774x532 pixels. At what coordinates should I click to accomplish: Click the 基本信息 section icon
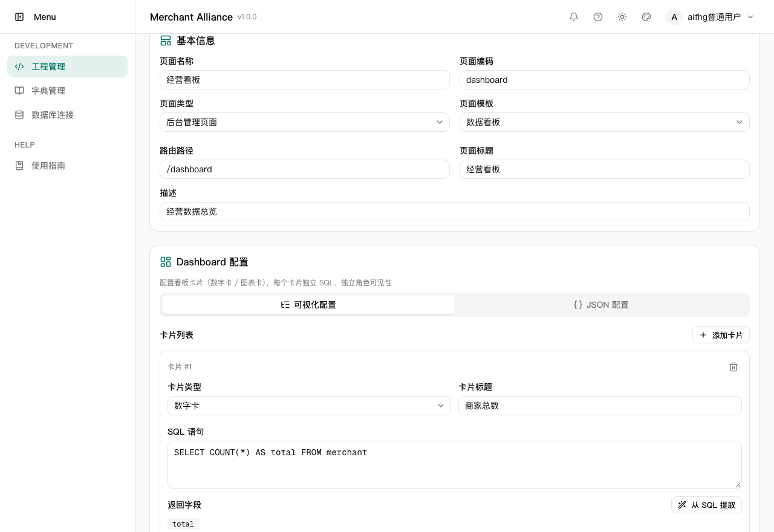166,41
